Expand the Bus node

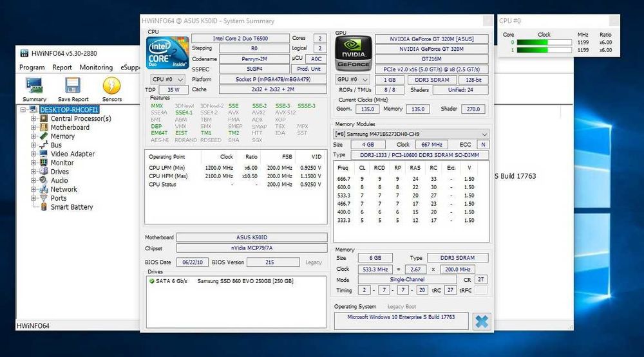[x=33, y=145]
